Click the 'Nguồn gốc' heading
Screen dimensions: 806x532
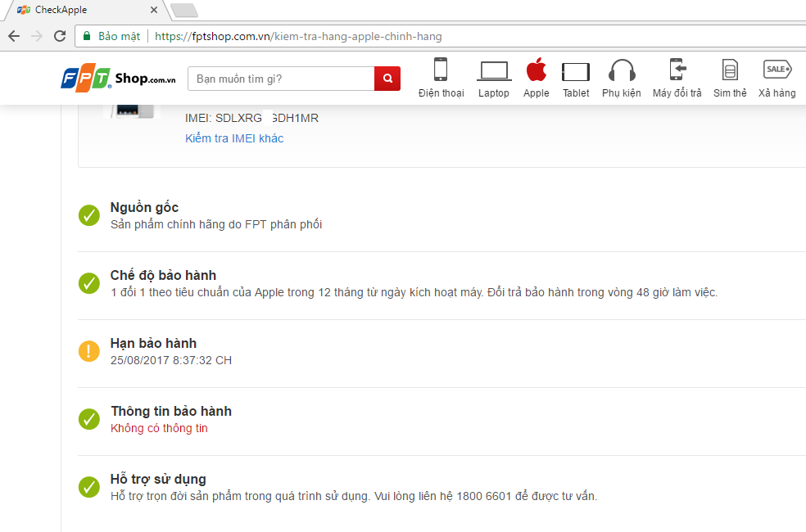[x=144, y=207]
